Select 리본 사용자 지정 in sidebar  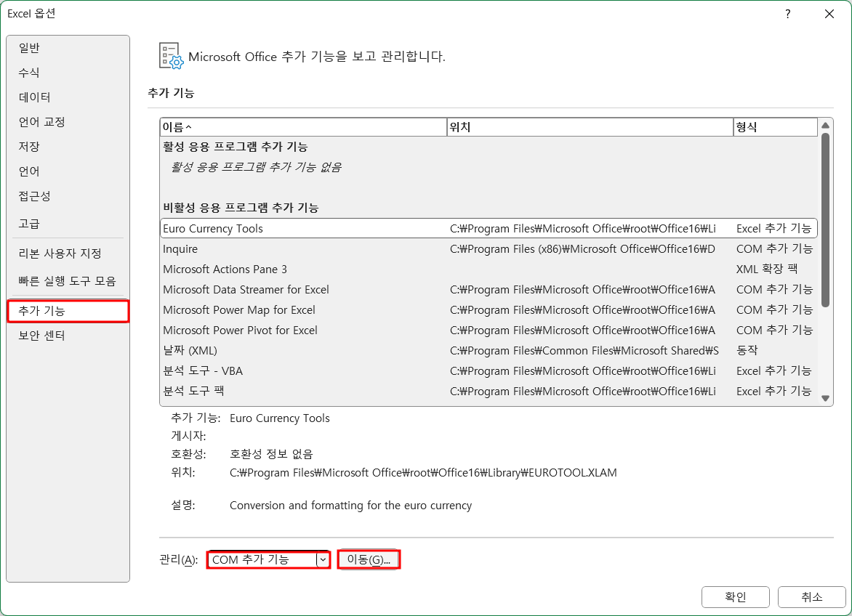(x=68, y=254)
